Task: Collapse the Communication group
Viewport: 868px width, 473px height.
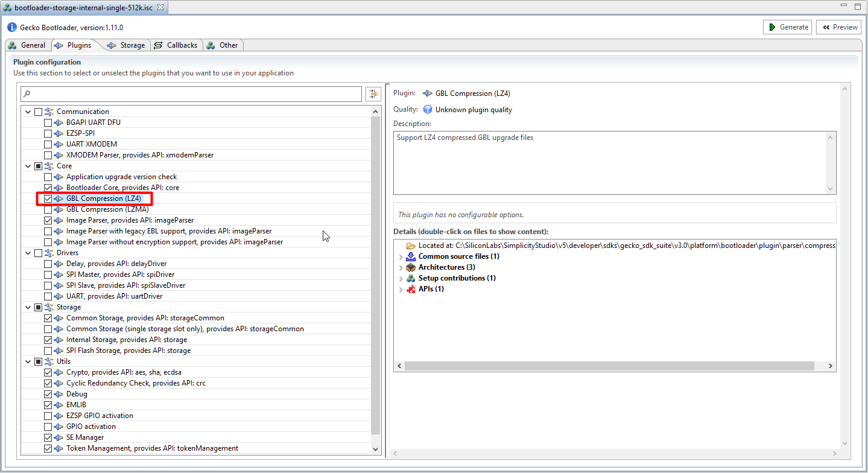Action: pos(28,112)
